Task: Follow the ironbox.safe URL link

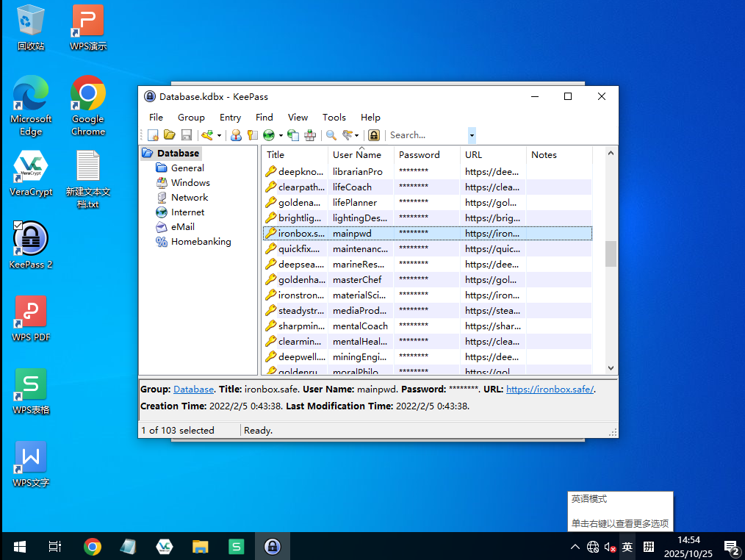Action: point(550,390)
